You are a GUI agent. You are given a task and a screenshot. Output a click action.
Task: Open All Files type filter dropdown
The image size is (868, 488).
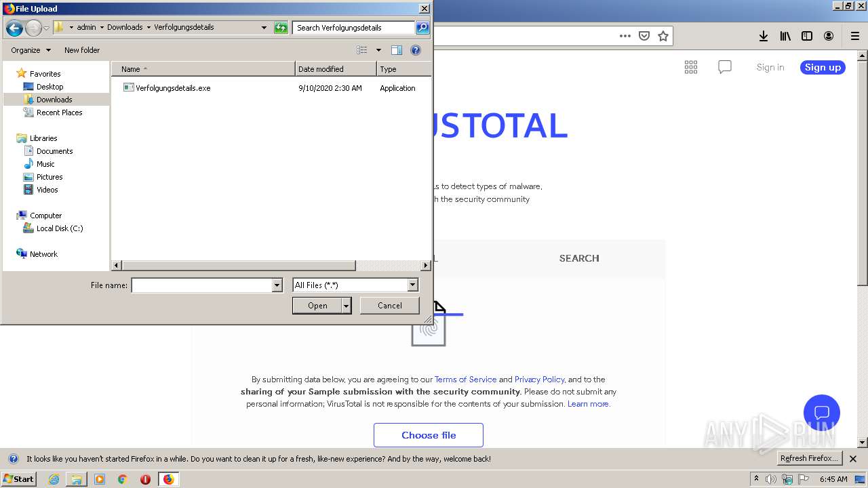[x=355, y=285]
